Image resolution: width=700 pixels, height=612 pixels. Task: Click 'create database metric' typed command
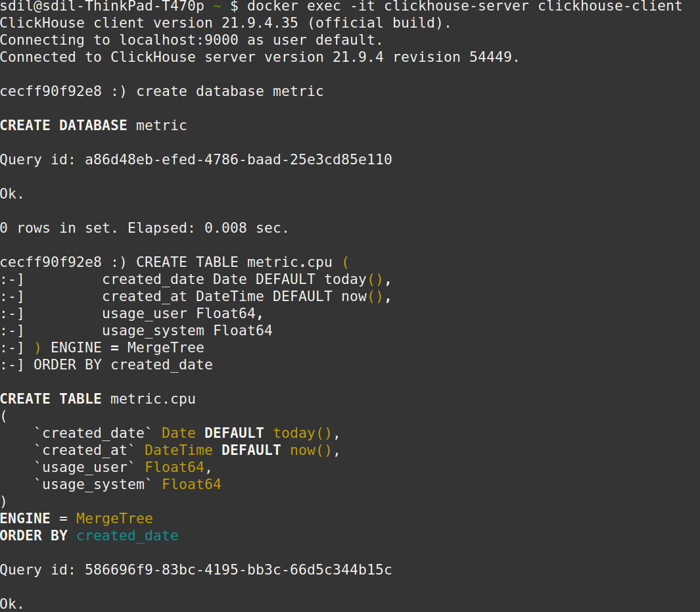[x=230, y=91]
